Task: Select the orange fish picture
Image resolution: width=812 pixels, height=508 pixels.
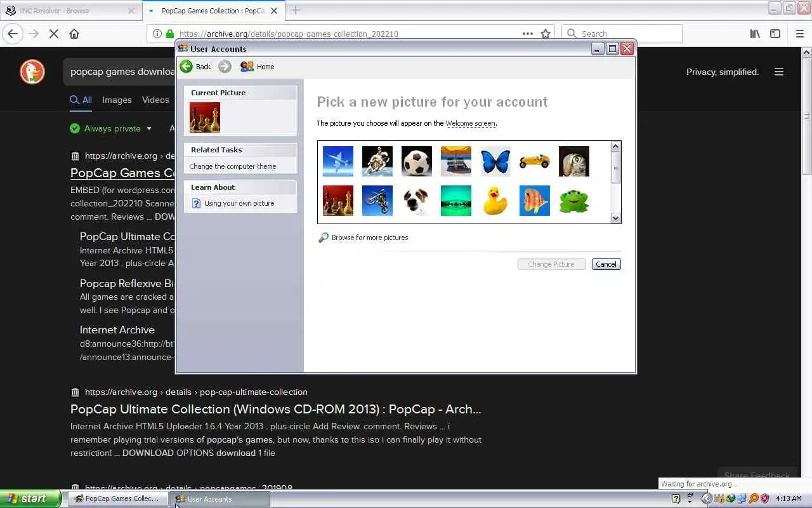Action: point(535,201)
